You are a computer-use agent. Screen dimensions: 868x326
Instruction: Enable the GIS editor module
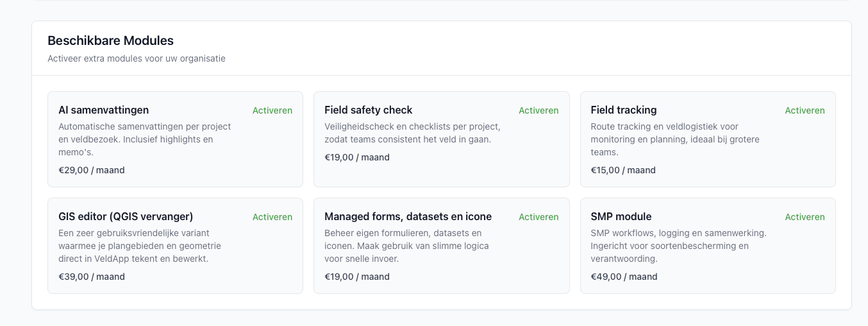(x=272, y=217)
